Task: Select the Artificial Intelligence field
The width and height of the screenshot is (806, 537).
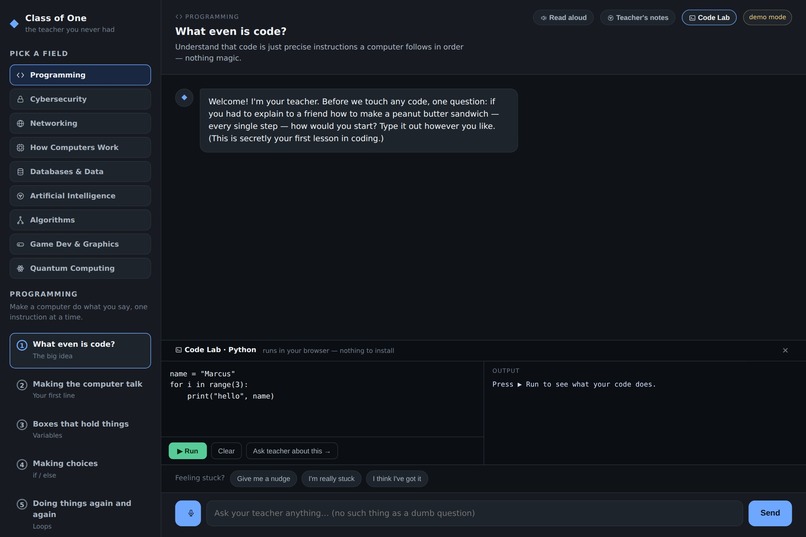Action: tap(80, 196)
